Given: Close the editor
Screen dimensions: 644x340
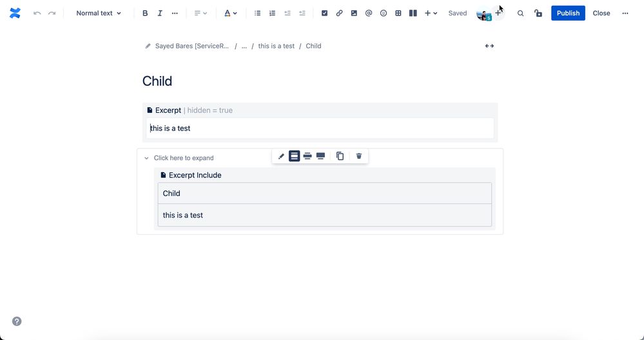Looking at the screenshot, I should (601, 13).
